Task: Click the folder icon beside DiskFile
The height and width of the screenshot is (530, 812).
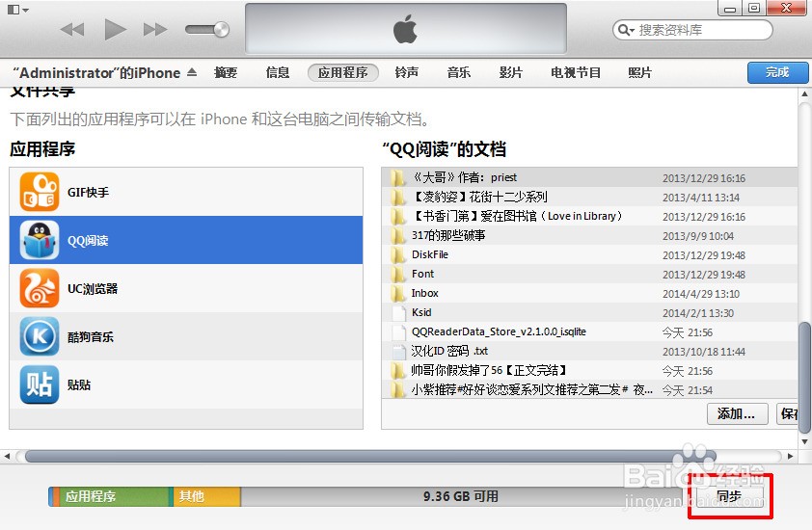Action: pos(397,255)
